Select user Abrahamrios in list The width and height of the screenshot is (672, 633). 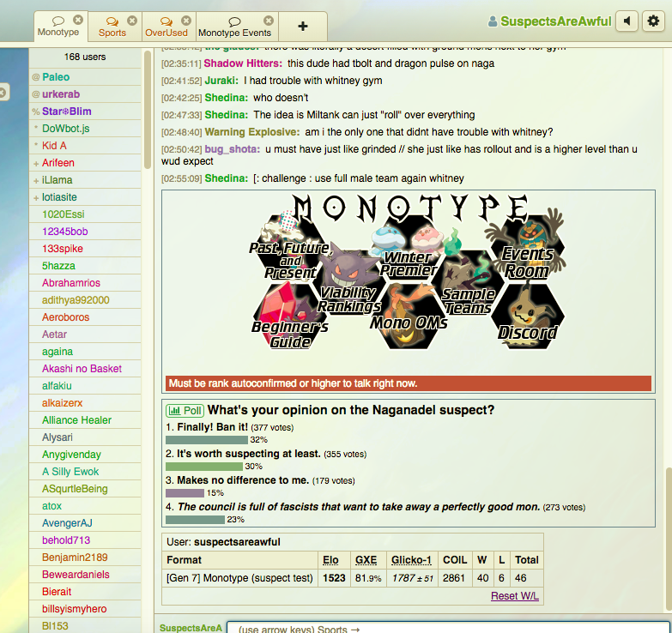[85, 283]
